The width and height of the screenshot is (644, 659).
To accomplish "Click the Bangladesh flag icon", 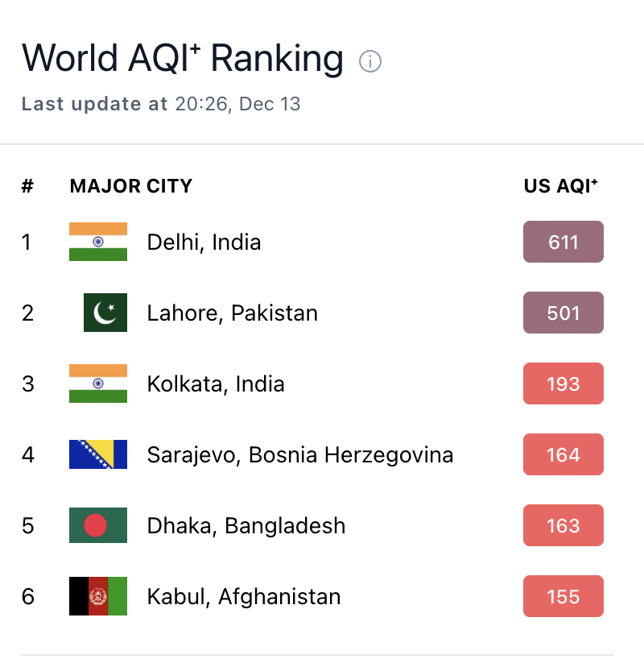I will (x=98, y=525).
